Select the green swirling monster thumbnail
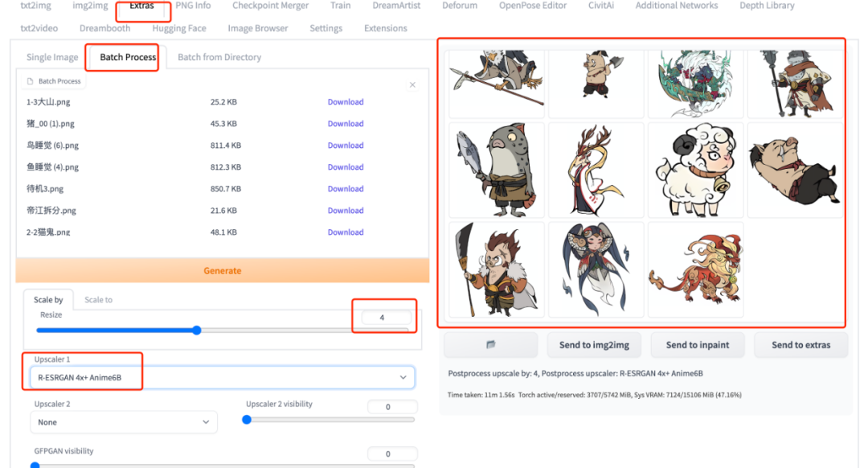 point(696,84)
